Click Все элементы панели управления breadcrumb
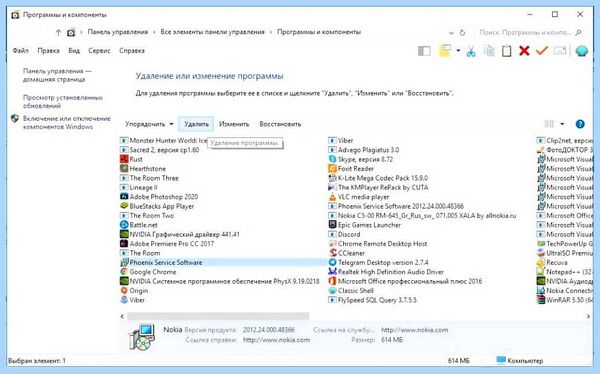This screenshot has height=374, width=600. tap(212, 32)
